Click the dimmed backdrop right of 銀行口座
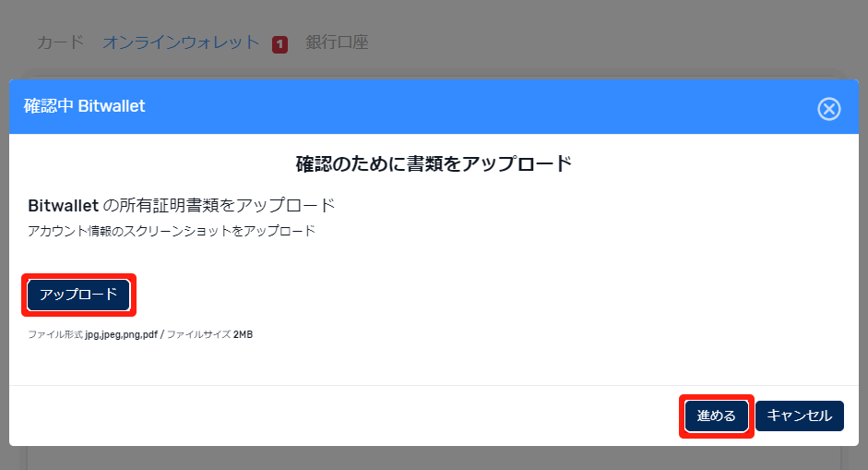 600,42
